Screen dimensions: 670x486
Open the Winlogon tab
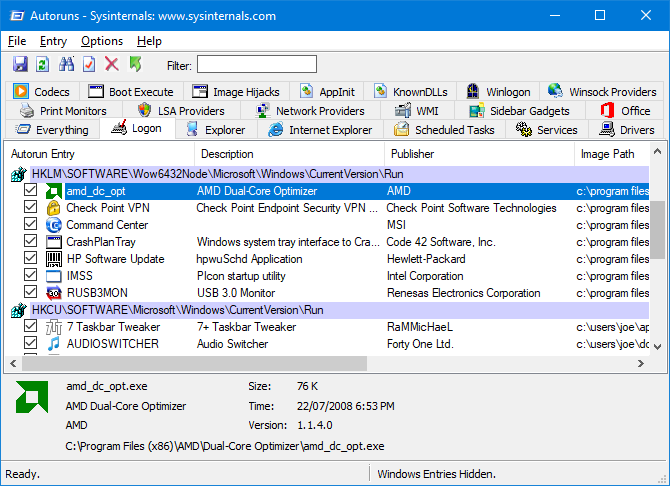501,92
